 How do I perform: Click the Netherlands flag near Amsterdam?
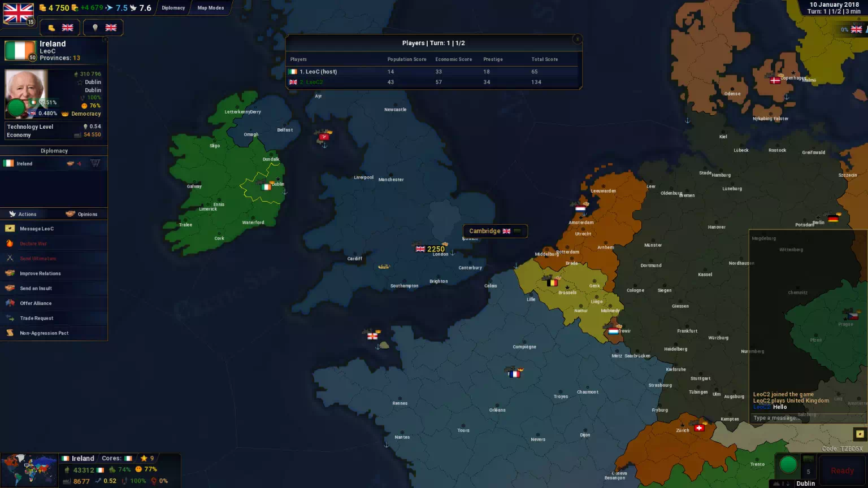tap(580, 208)
